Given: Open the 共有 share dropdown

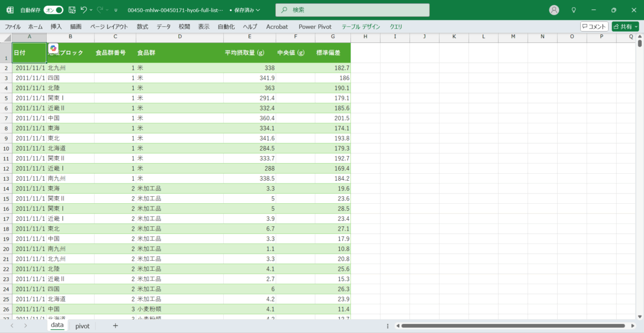Looking at the screenshot, I should (x=625, y=26).
